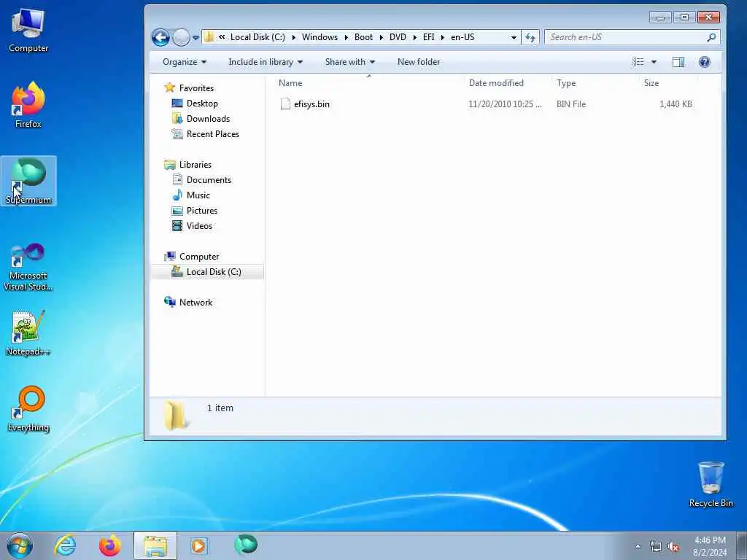Image resolution: width=747 pixels, height=560 pixels.
Task: Select the Firefox desktop shortcut
Action: [28, 106]
